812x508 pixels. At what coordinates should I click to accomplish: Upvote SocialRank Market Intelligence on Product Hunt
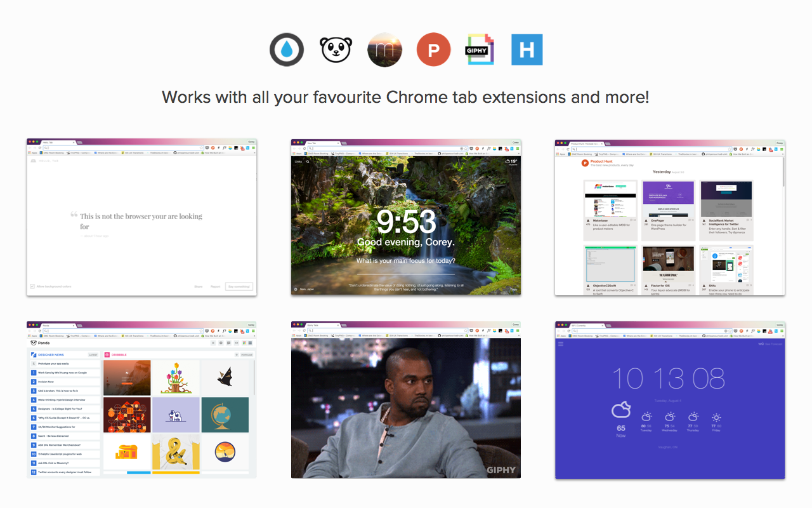point(704,222)
